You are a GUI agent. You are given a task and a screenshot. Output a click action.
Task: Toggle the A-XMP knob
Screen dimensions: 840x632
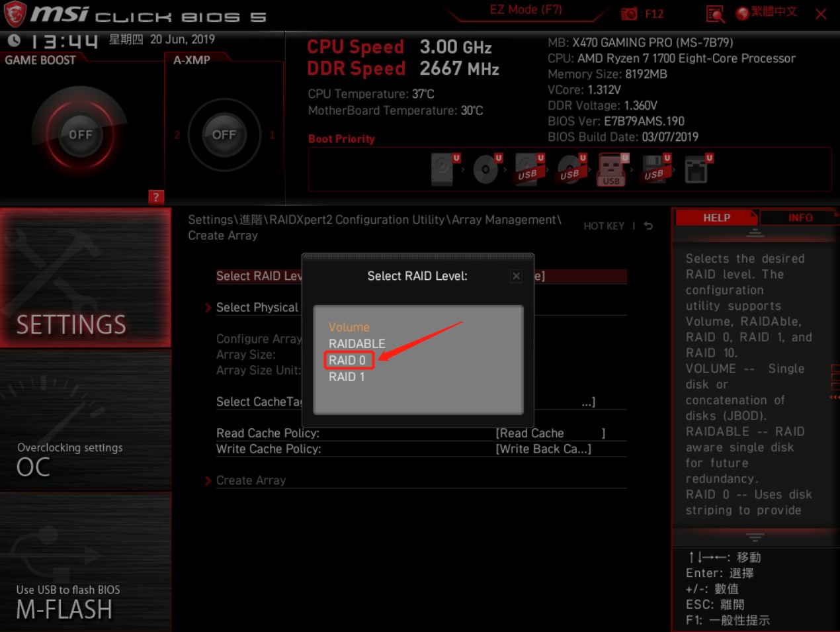pyautogui.click(x=224, y=135)
